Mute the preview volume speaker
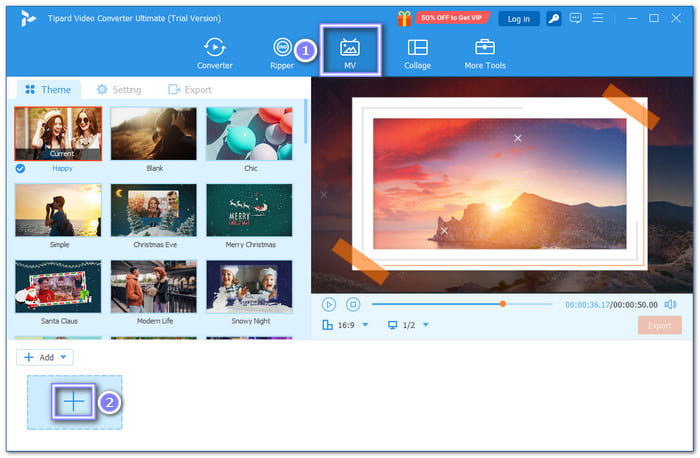 click(x=670, y=304)
